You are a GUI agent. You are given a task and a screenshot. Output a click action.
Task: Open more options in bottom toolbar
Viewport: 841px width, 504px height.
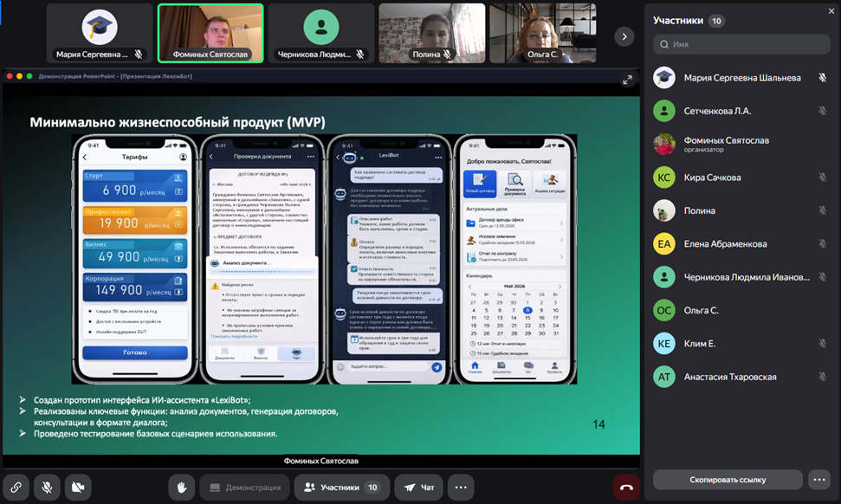[x=460, y=488]
